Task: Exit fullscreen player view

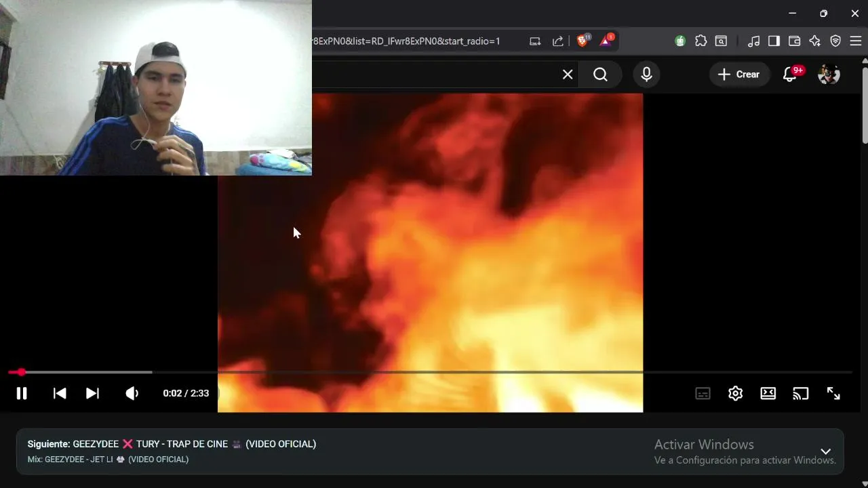Action: 833,393
